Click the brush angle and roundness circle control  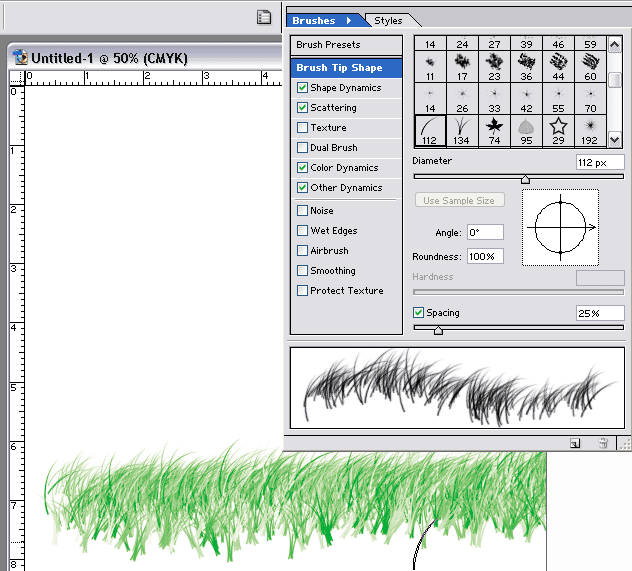560,228
